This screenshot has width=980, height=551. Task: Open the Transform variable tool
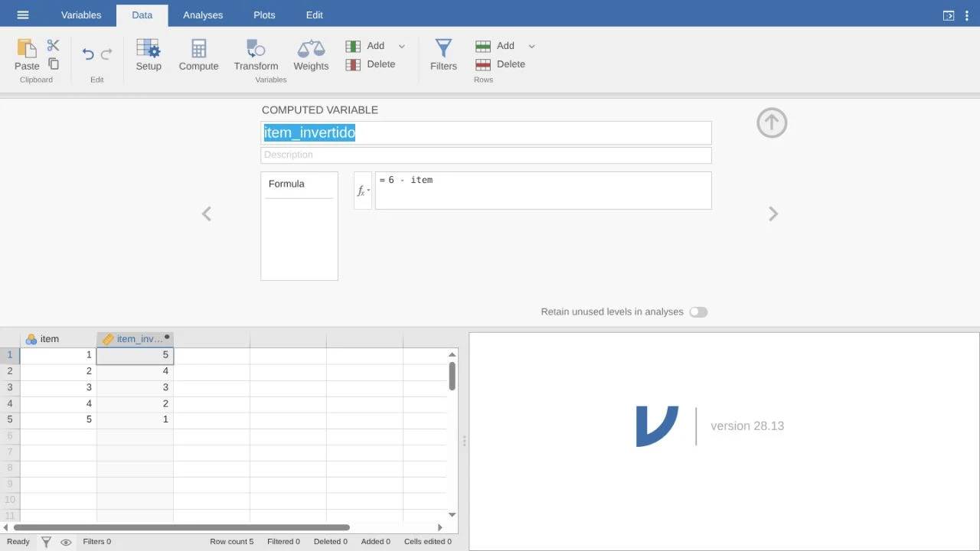[256, 54]
